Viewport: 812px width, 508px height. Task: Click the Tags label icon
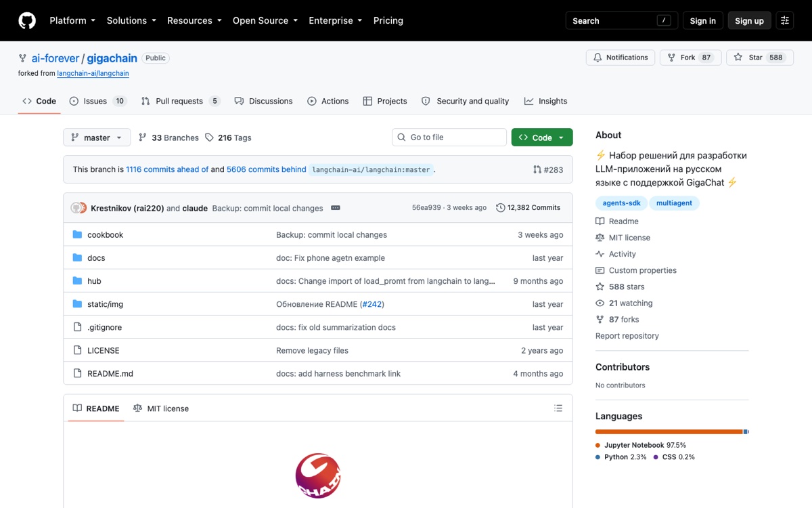209,137
